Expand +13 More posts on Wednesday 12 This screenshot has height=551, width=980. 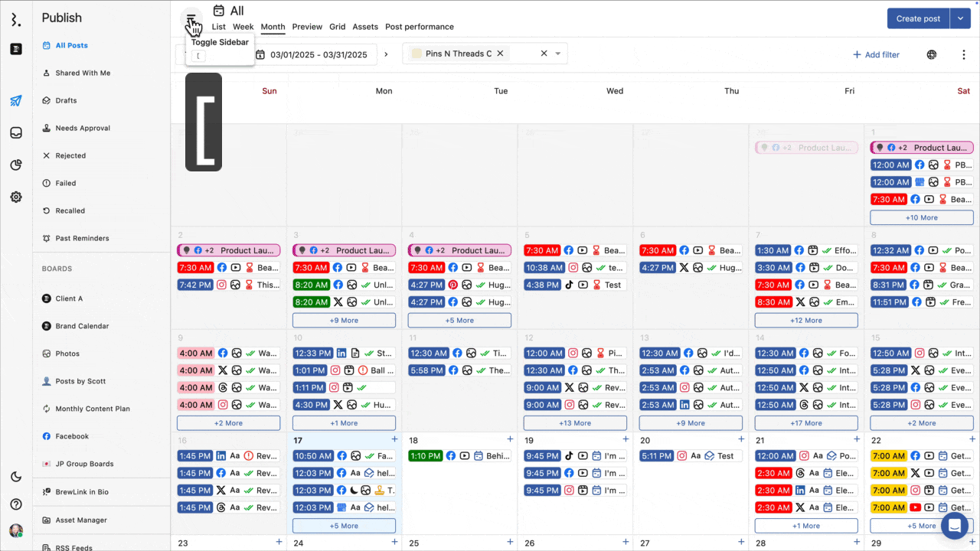coord(575,423)
